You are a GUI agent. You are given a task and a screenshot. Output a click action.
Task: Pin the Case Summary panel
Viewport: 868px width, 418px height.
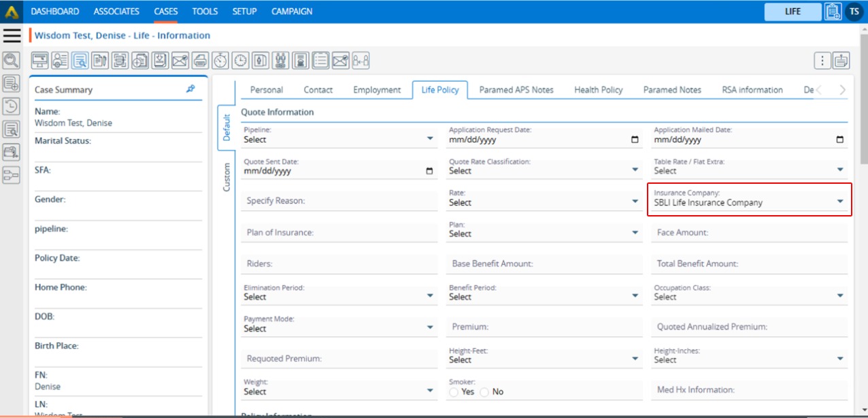(x=190, y=89)
